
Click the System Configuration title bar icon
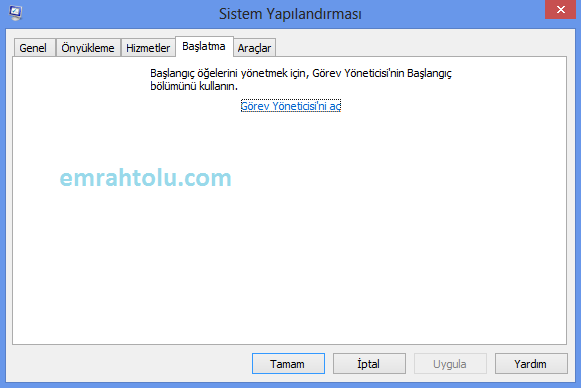coord(15,13)
